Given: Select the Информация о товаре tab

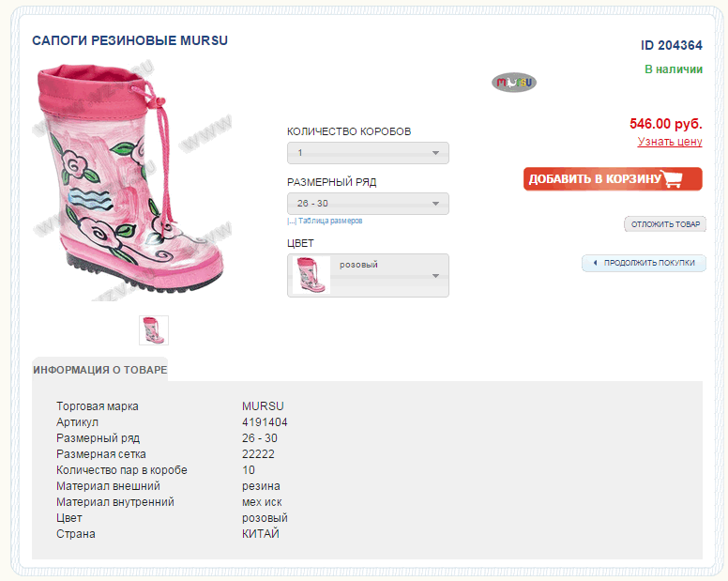Looking at the screenshot, I should click(99, 370).
